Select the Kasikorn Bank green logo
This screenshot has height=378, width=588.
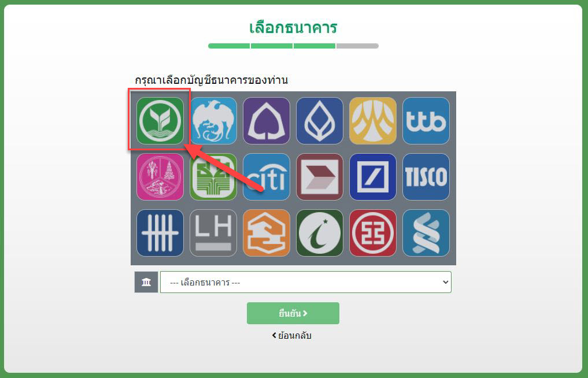pyautogui.click(x=160, y=121)
